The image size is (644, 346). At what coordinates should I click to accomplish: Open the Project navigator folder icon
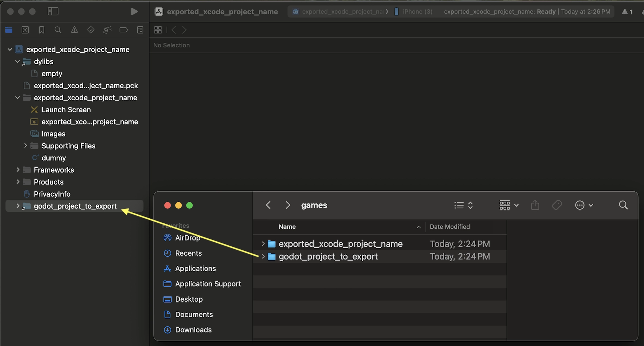[x=9, y=30]
